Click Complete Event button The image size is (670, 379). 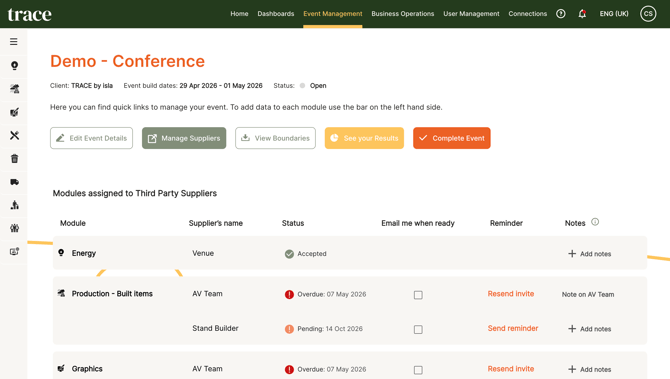(x=452, y=138)
